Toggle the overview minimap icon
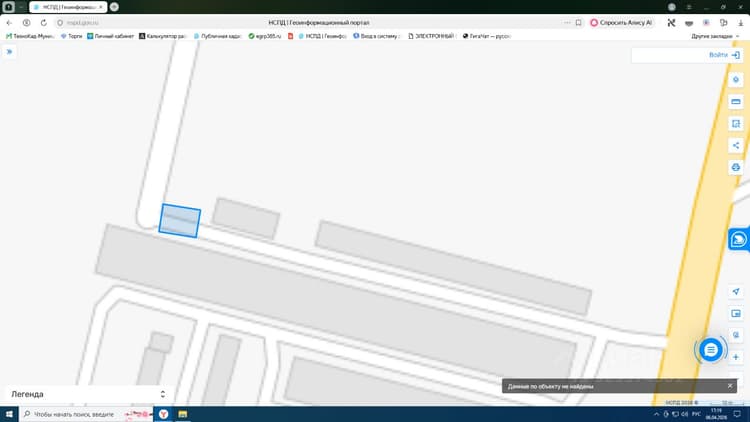The image size is (750, 422). coord(736,313)
